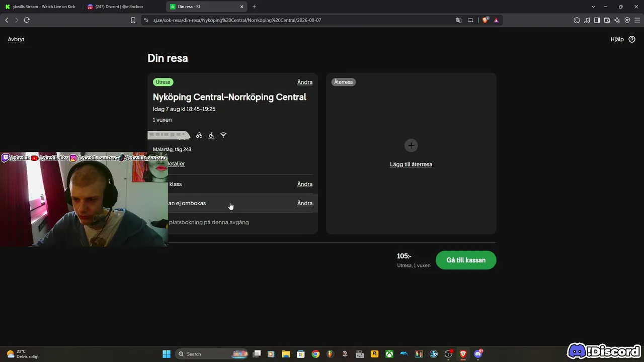The width and height of the screenshot is (644, 362).
Task: Open File Explorer from the taskbar
Action: 286,354
